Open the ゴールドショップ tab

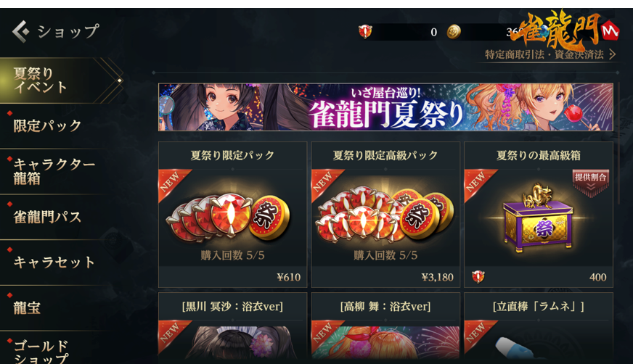41,352
